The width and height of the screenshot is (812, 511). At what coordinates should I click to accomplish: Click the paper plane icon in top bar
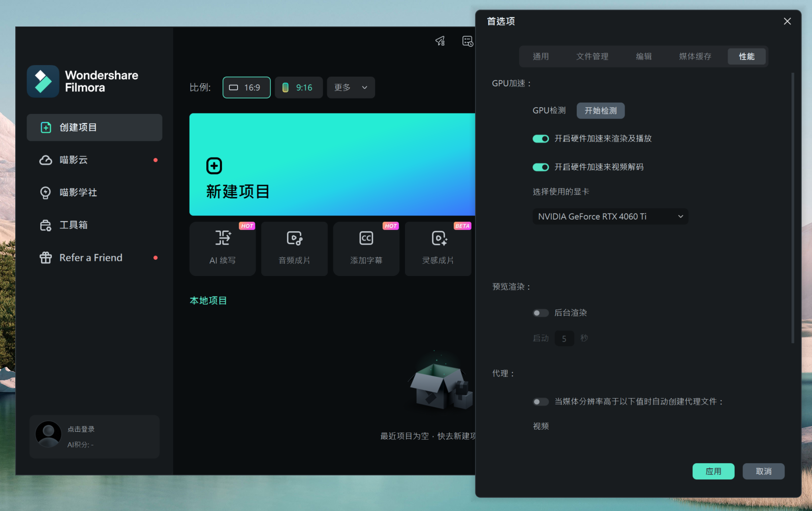440,41
